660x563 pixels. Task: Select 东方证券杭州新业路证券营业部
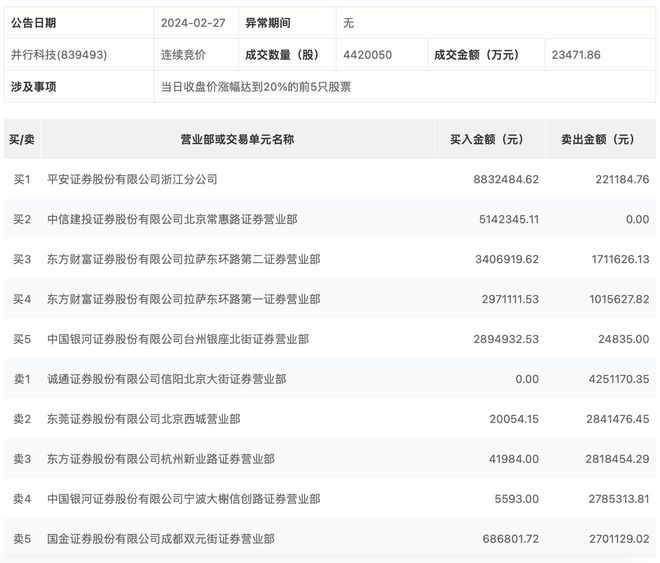click(161, 459)
